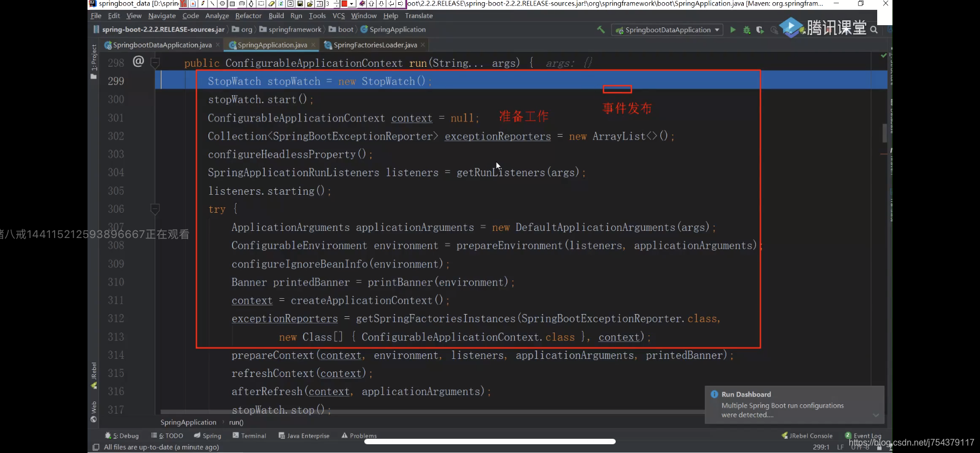
Task: Open the TODO tool window
Action: (x=167, y=436)
